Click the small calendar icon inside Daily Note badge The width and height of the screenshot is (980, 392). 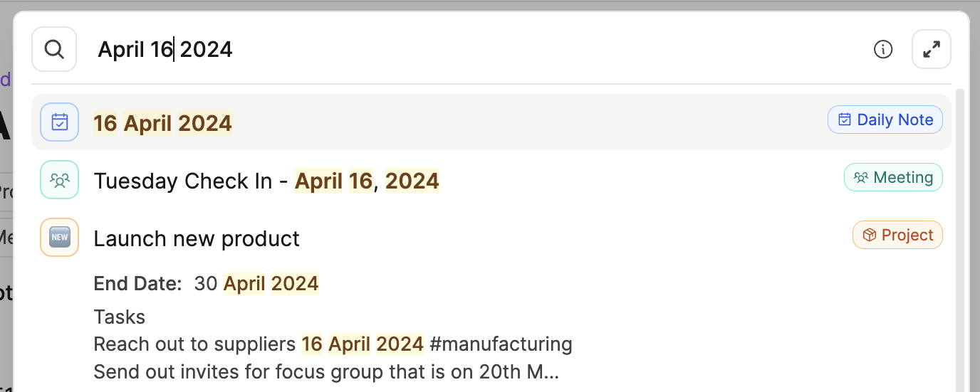point(845,120)
